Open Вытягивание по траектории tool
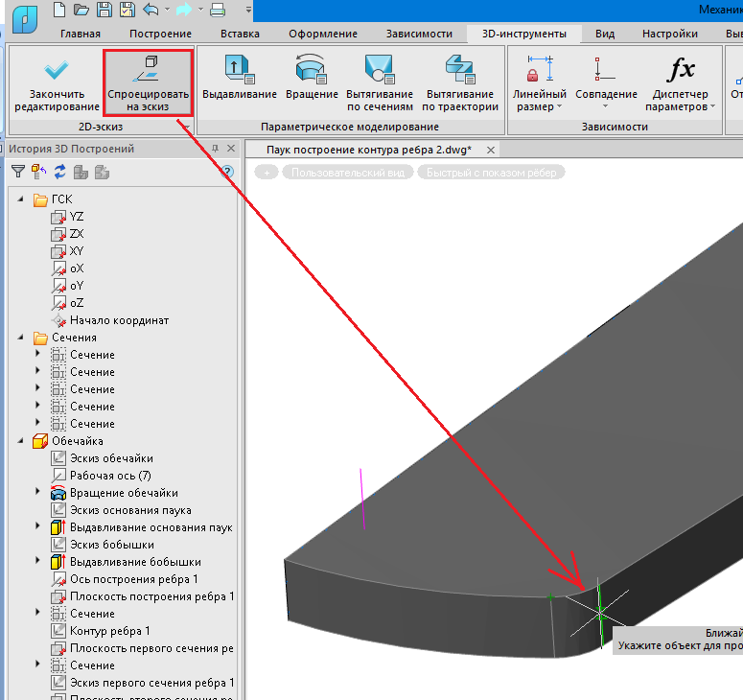Viewport: 743px width, 700px height. tap(461, 82)
